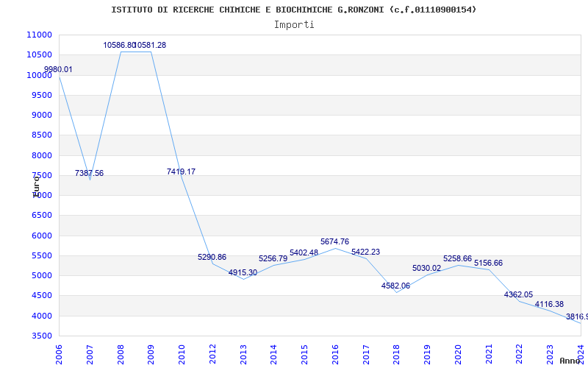The width and height of the screenshot is (588, 368).
Task: Click the data label 7387.56
Action: (89, 173)
